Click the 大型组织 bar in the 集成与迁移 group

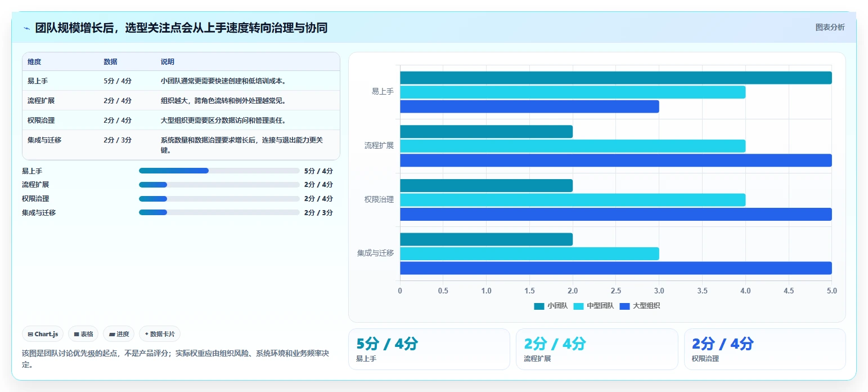point(616,268)
